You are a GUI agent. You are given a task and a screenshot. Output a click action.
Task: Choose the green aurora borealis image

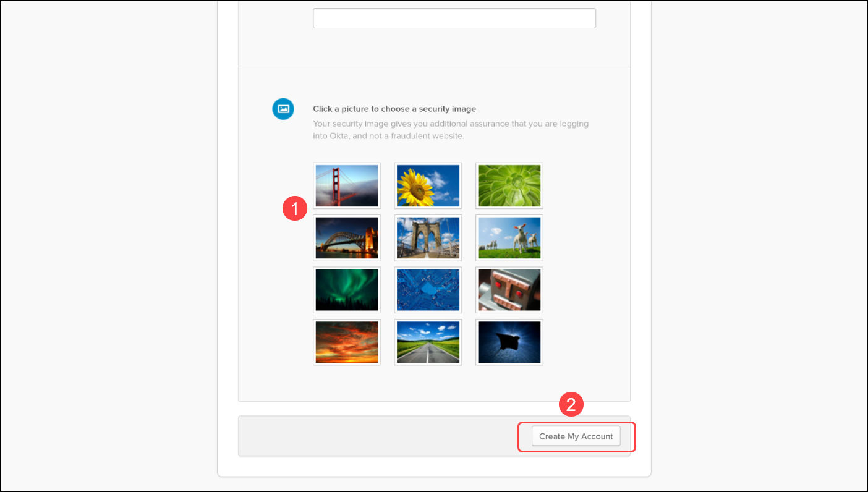[x=347, y=290]
